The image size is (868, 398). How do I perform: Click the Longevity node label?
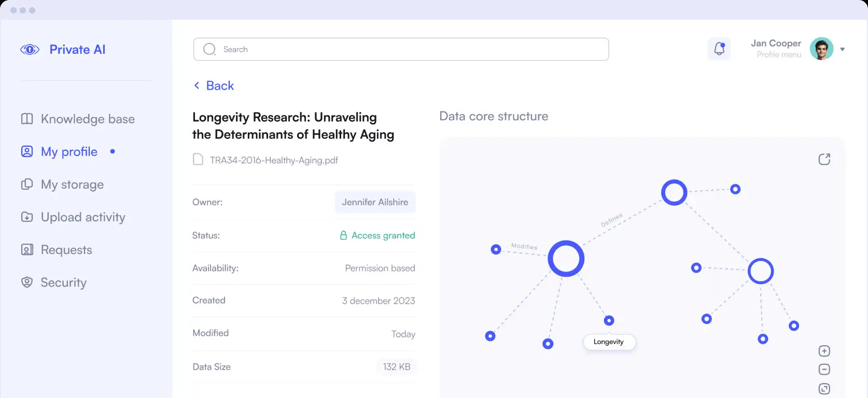(x=609, y=342)
